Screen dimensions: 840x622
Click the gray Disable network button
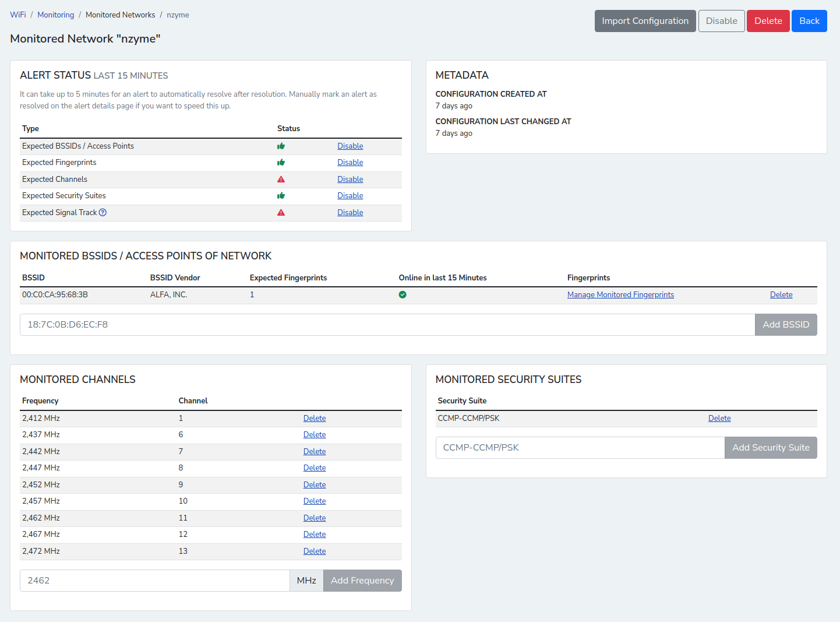(721, 21)
